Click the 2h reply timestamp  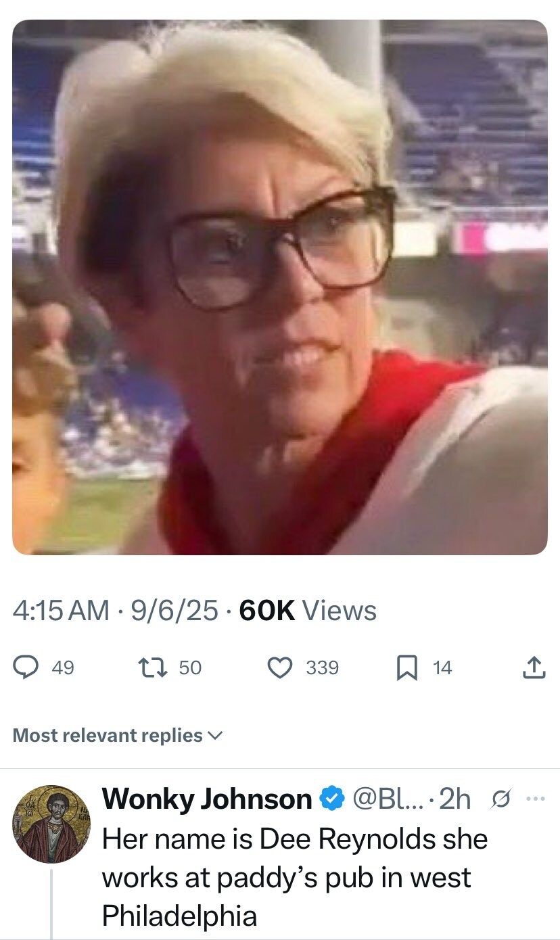click(454, 799)
